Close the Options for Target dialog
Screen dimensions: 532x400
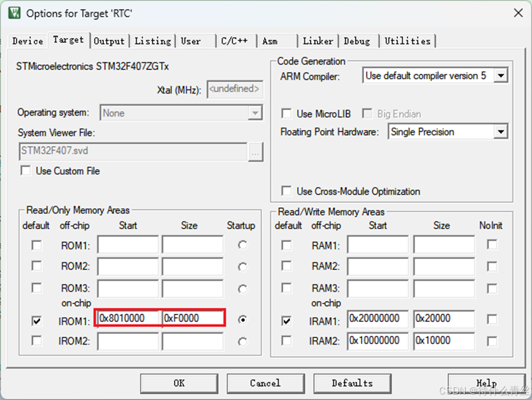click(518, 13)
